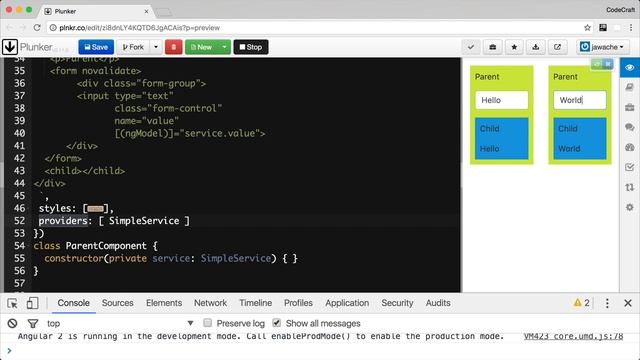The height and width of the screenshot is (360, 640).
Task: Click the Fork button
Action: pyautogui.click(x=133, y=47)
